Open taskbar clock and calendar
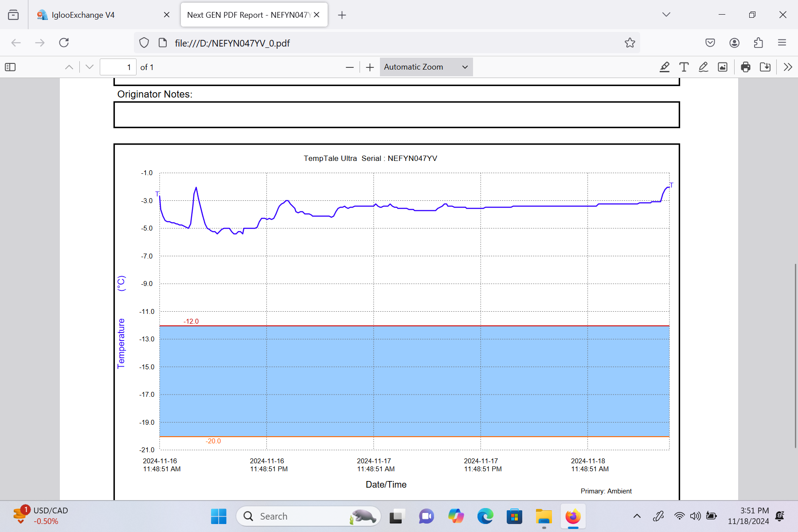Screen dimensions: 798x532 click(x=748, y=516)
